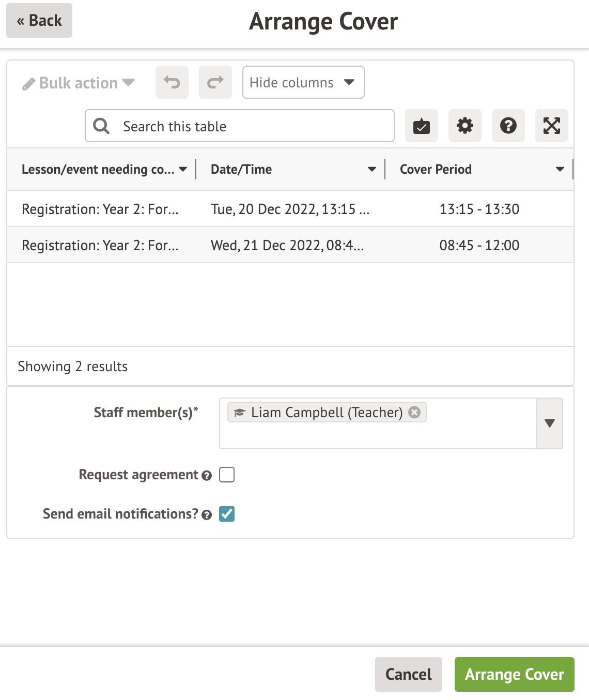The width and height of the screenshot is (589, 700).
Task: Click help icon beside Send email notifications
Action: point(207,515)
